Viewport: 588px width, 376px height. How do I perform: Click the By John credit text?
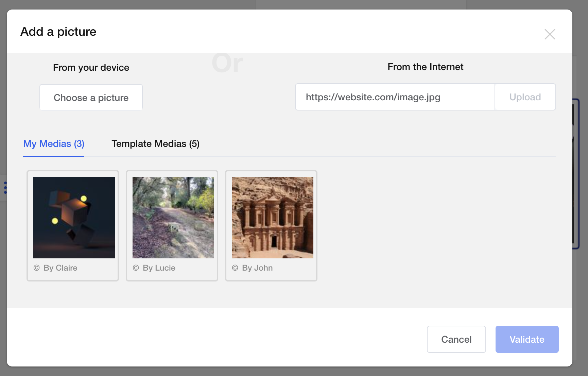point(257,268)
